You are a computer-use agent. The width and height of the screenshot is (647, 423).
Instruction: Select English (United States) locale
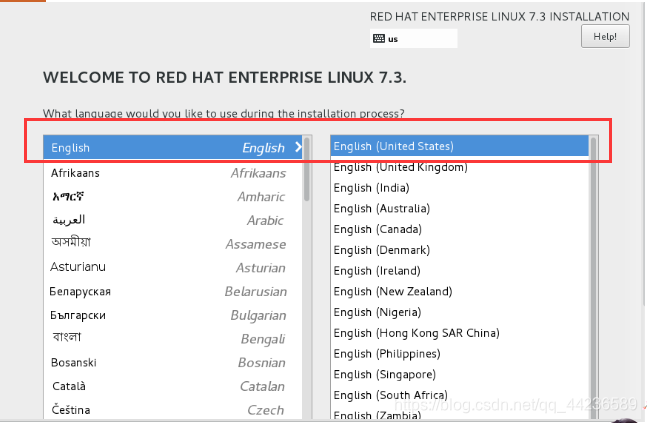point(460,146)
